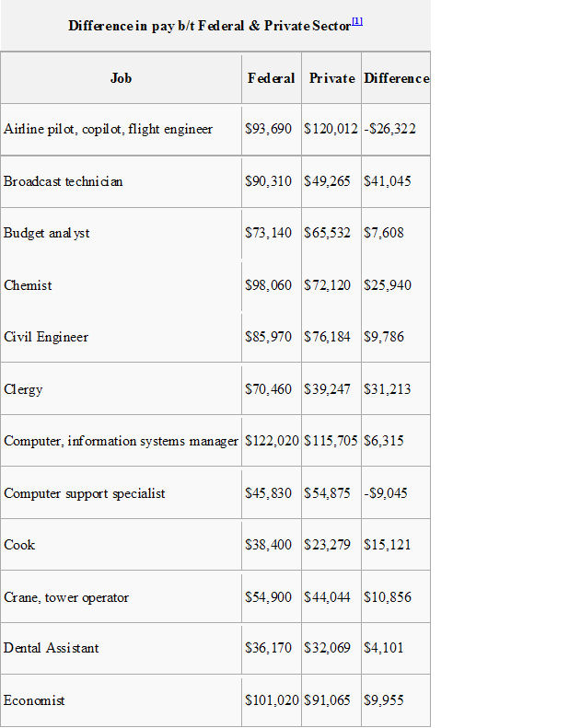This screenshot has width=569, height=728.
Task: Select the Airline pilot, copilot, flight engineer cell
Action: (x=121, y=129)
